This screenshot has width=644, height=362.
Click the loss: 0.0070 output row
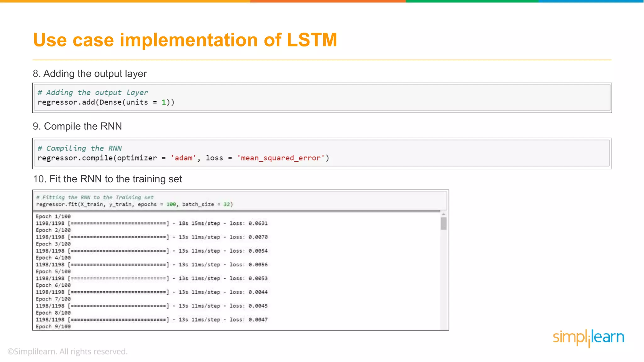coord(152,237)
